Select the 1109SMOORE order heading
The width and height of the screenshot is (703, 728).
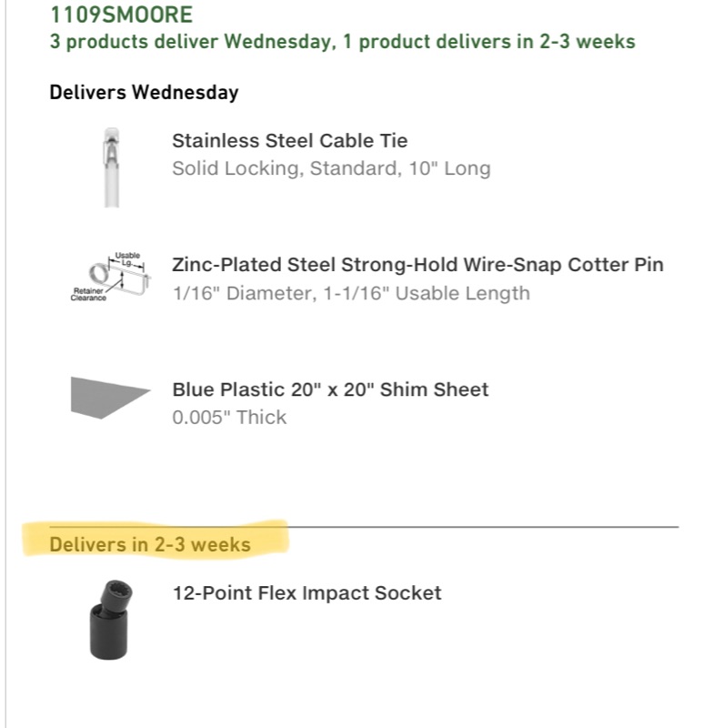(121, 15)
